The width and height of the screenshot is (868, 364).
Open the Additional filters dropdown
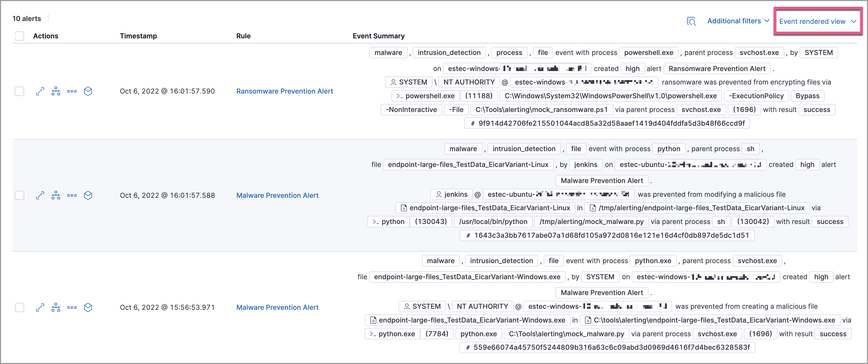pos(738,21)
